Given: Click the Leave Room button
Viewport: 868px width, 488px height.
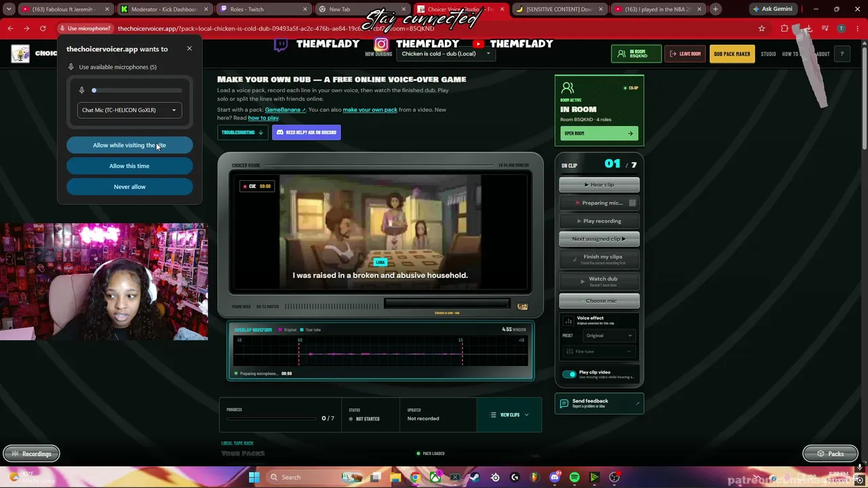Looking at the screenshot, I should pos(685,54).
